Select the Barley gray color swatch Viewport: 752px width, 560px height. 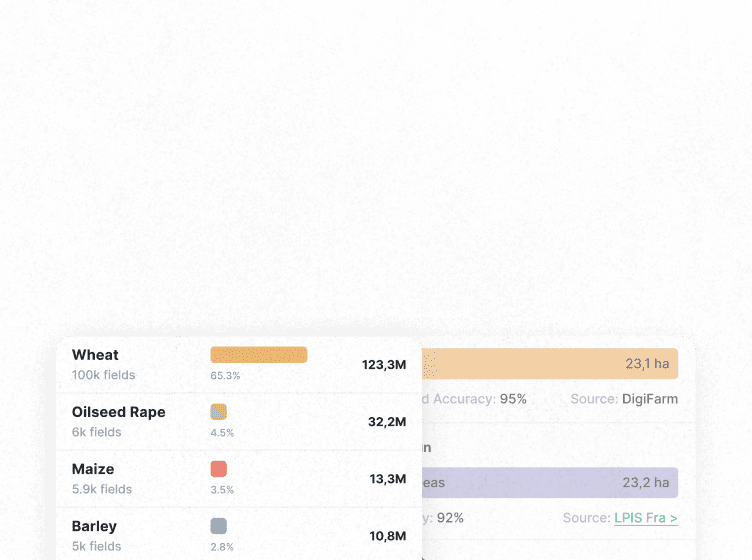(219, 526)
